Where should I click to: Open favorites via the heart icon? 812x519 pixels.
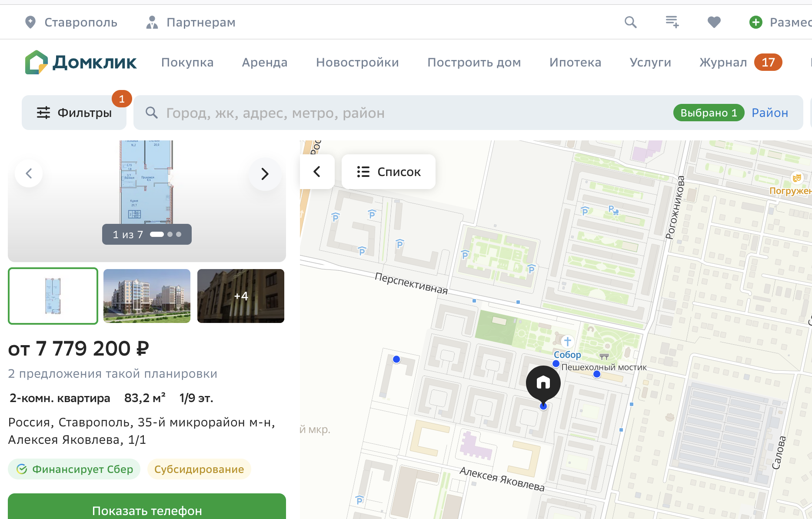(x=714, y=22)
